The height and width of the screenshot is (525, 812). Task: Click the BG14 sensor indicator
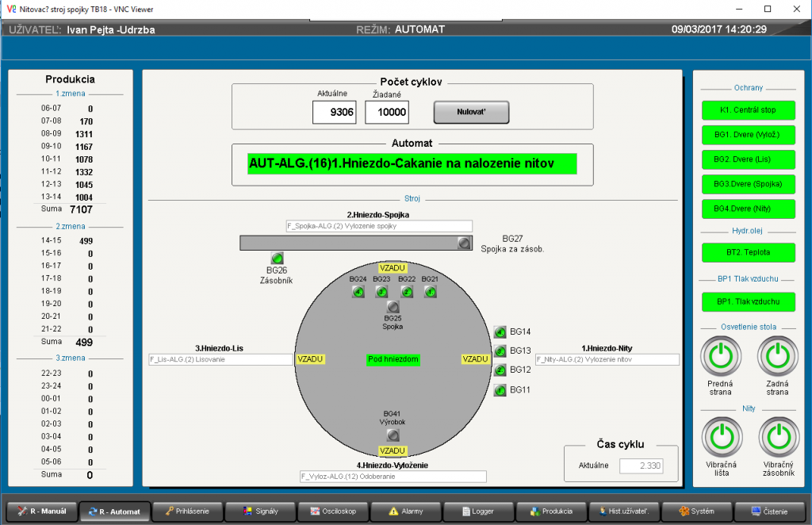500,332
